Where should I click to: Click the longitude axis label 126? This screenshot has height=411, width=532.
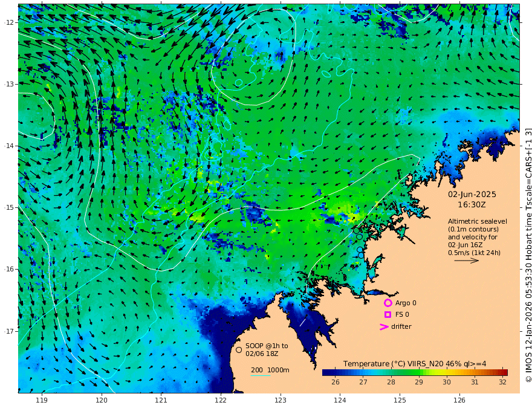(459, 400)
